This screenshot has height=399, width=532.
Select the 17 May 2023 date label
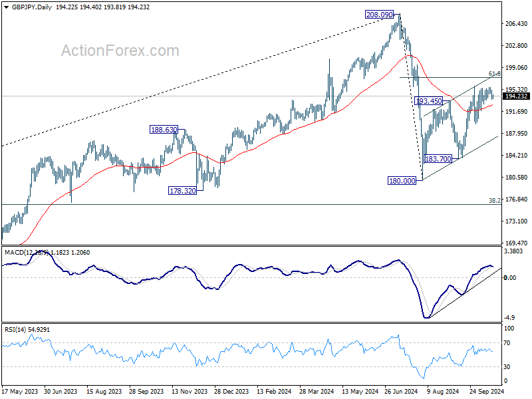(20, 391)
